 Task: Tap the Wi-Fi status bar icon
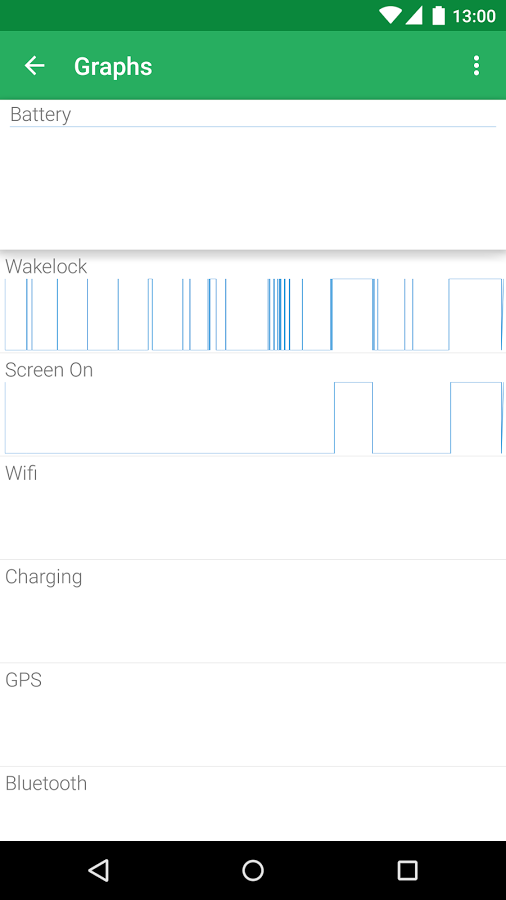390,15
